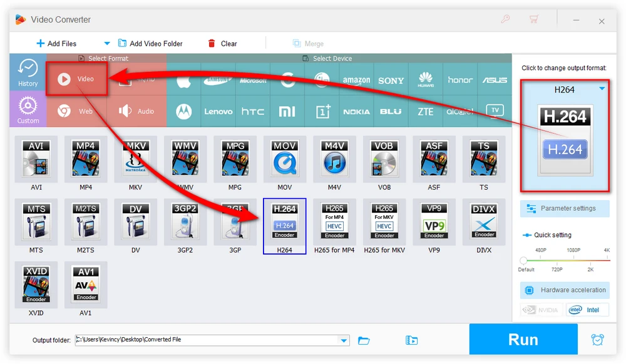
Task: Click the Quick setting resolution slider handle
Action: (523, 261)
